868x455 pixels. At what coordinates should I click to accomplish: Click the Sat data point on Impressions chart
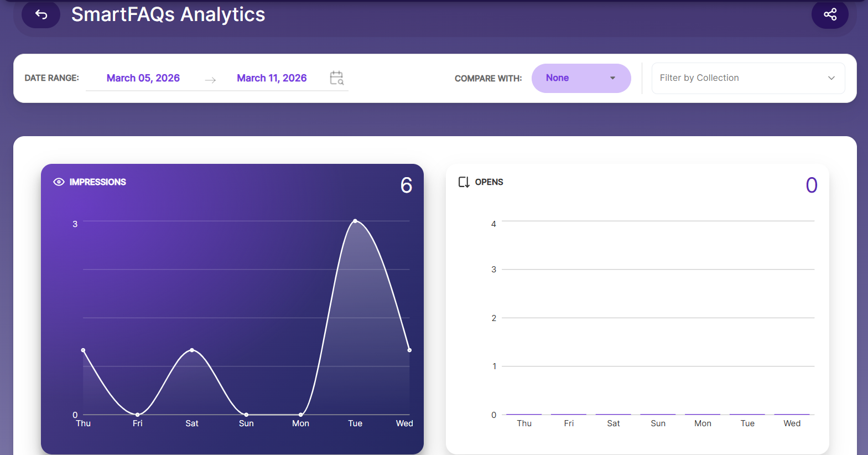coord(192,350)
